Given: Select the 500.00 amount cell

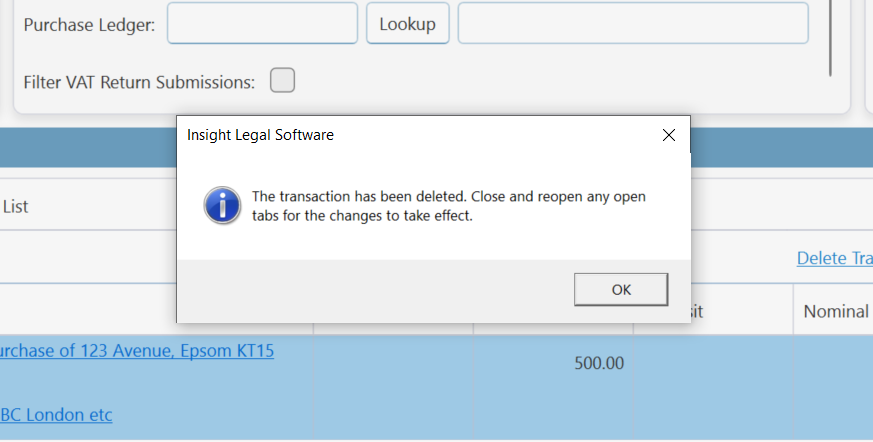Looking at the screenshot, I should point(599,364).
